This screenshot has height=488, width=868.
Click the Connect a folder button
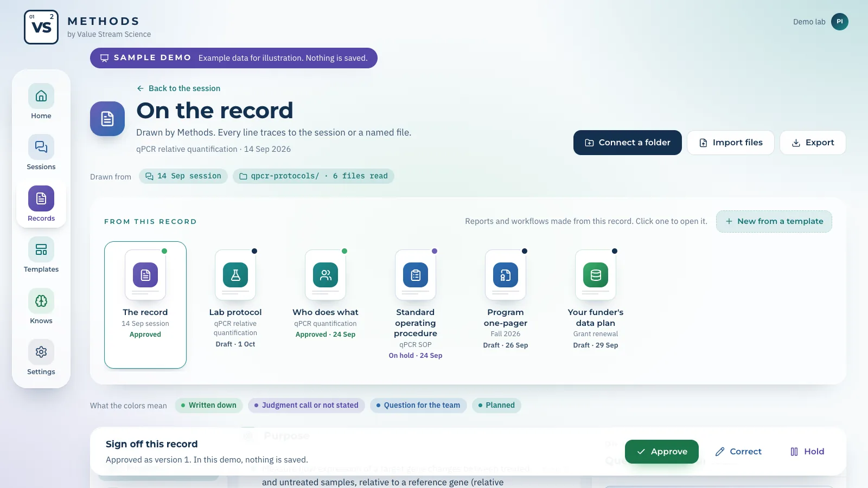pos(628,143)
